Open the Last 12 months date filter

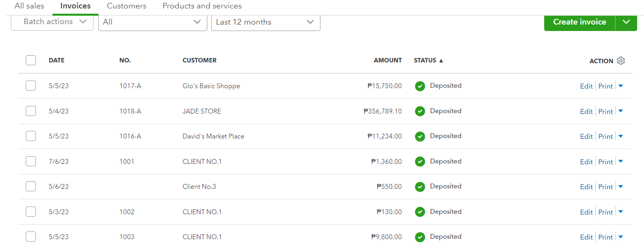point(265,22)
